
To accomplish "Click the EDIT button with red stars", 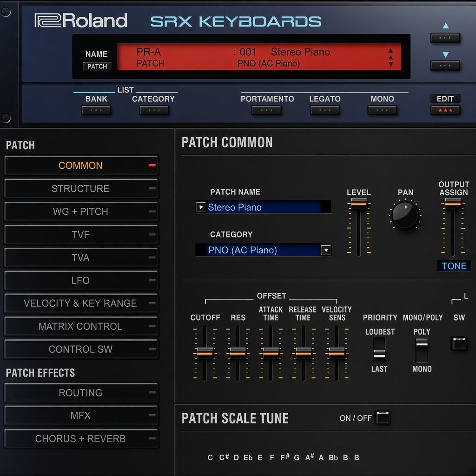I will (x=445, y=110).
